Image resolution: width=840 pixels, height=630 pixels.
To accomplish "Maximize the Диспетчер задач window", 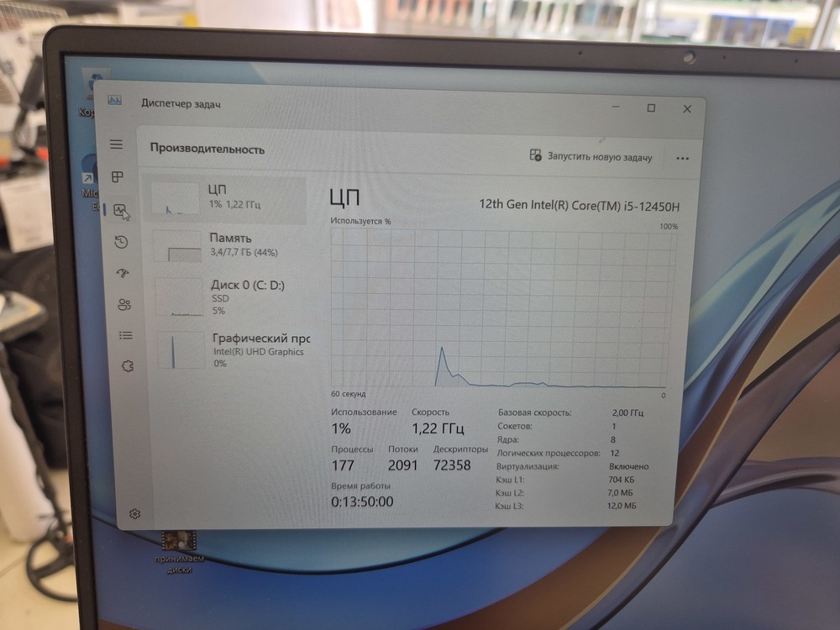I will pyautogui.click(x=651, y=108).
